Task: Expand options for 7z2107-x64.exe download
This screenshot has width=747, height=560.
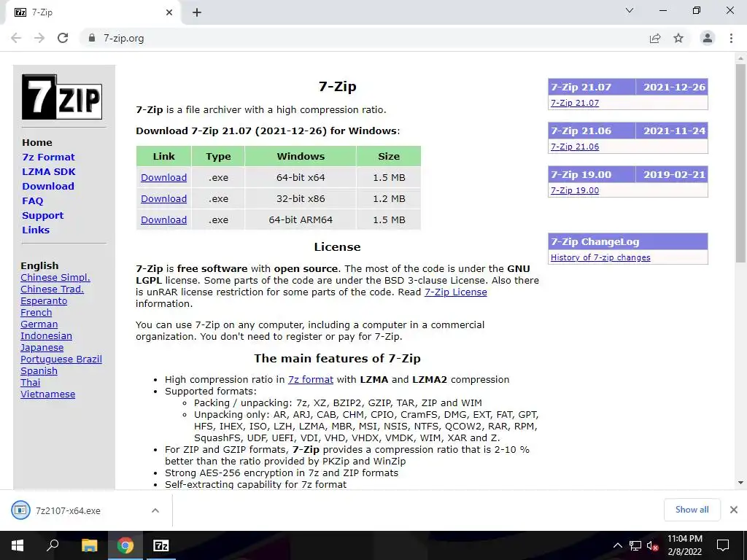Action: pyautogui.click(x=155, y=510)
